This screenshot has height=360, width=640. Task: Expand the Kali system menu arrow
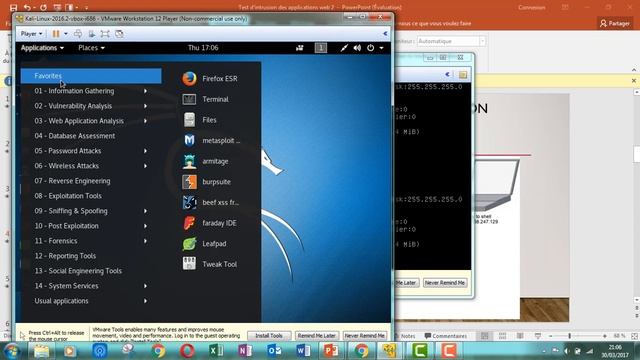click(381, 48)
